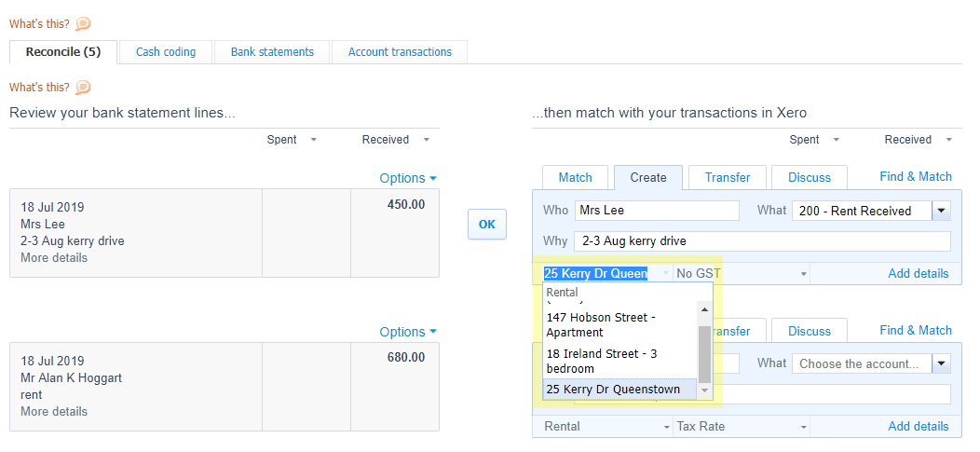
Task: Select the Discuss tab for the Mrs Lee line
Action: (810, 178)
